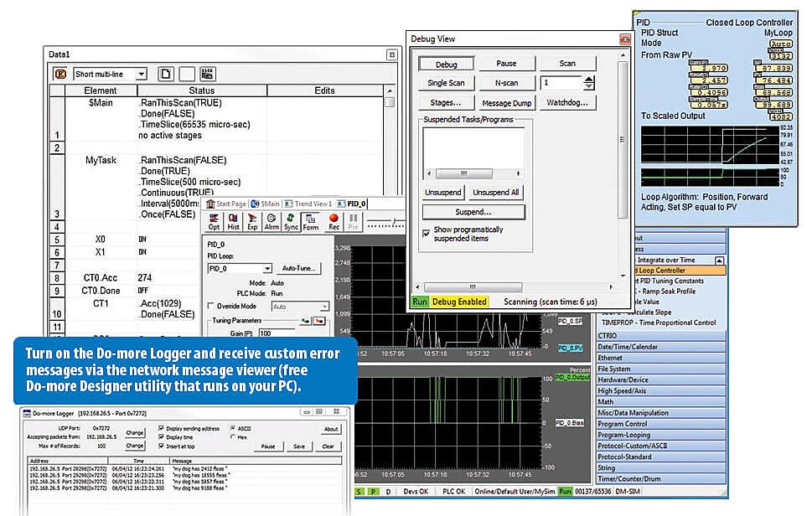This screenshot has height=516, width=812.
Task: Click the Unsuspend All button
Action: [495, 192]
